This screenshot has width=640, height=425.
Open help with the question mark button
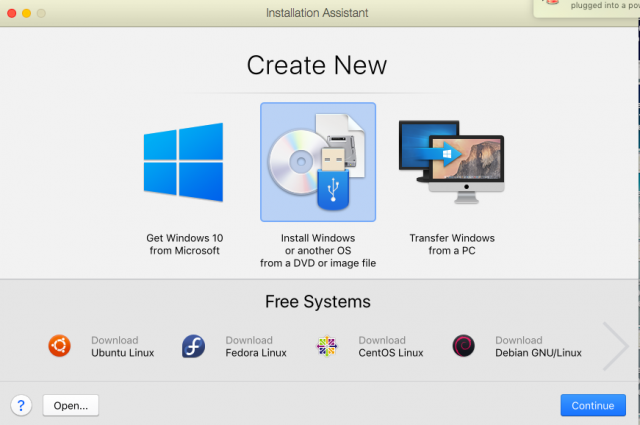pyautogui.click(x=21, y=405)
